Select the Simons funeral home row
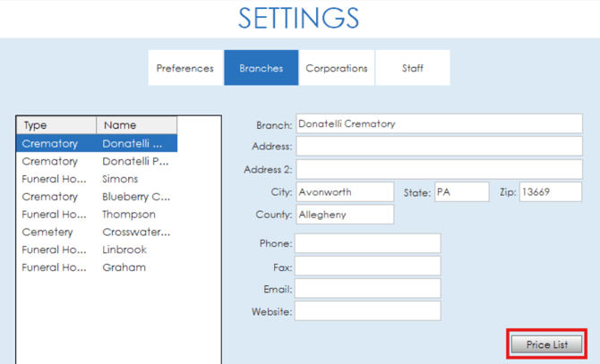The height and width of the screenshot is (364, 600). [x=97, y=179]
